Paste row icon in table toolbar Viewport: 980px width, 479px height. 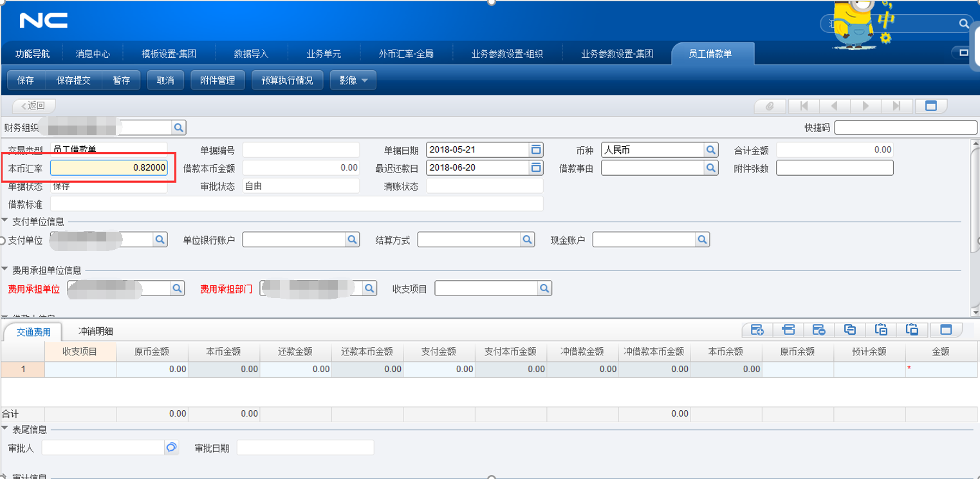coord(881,330)
